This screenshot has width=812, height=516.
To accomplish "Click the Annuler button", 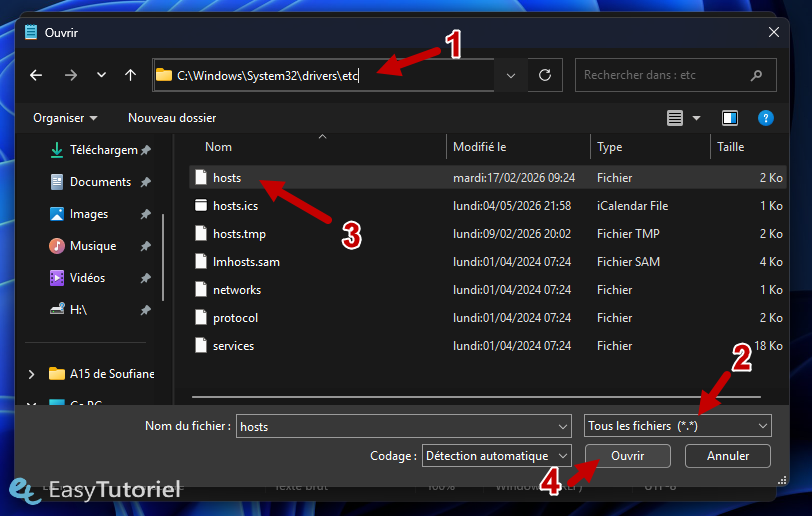I will pyautogui.click(x=728, y=456).
